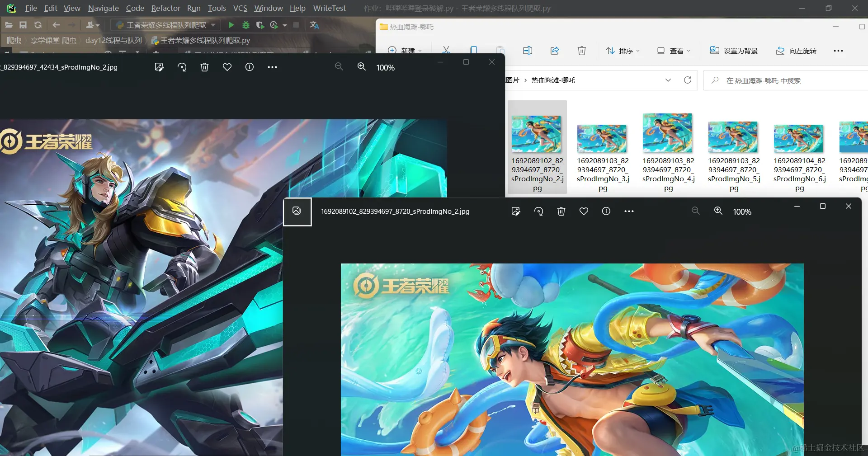Click the translation icon in PyCharm toolbar
868x456 pixels.
click(314, 25)
